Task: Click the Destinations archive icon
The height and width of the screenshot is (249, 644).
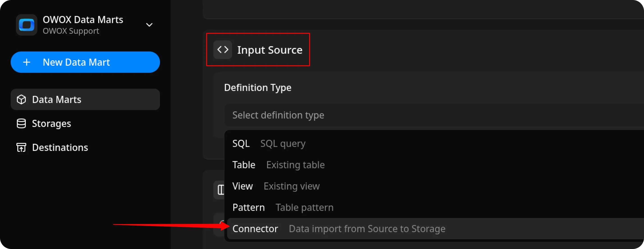Action: point(21,147)
